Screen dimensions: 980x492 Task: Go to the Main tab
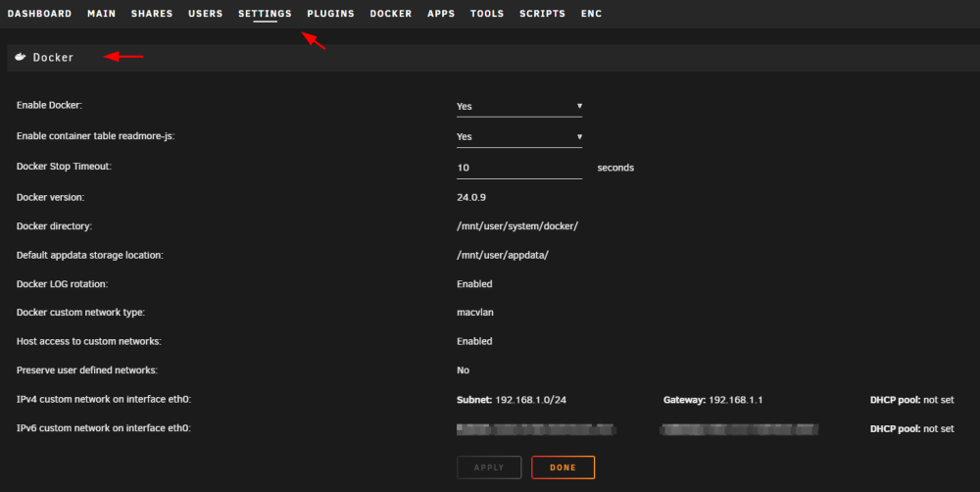[x=101, y=13]
